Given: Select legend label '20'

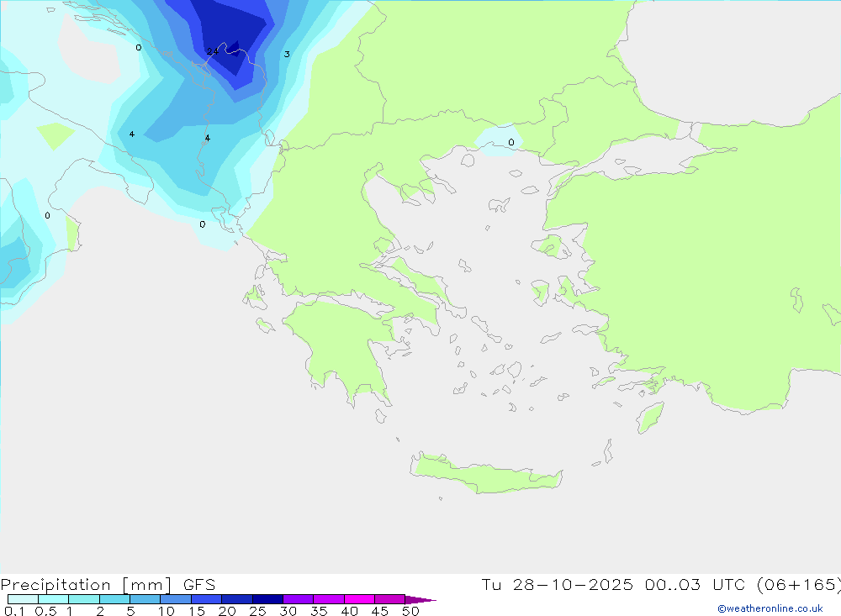Looking at the screenshot, I should pos(227,611).
